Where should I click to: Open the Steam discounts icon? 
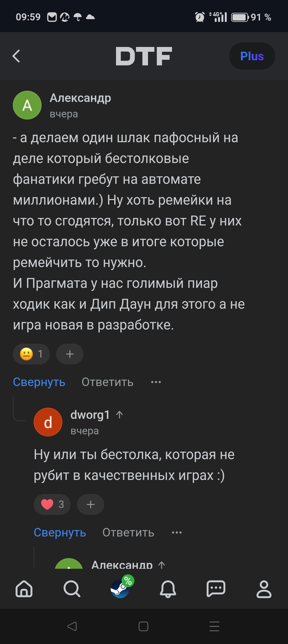tap(121, 589)
